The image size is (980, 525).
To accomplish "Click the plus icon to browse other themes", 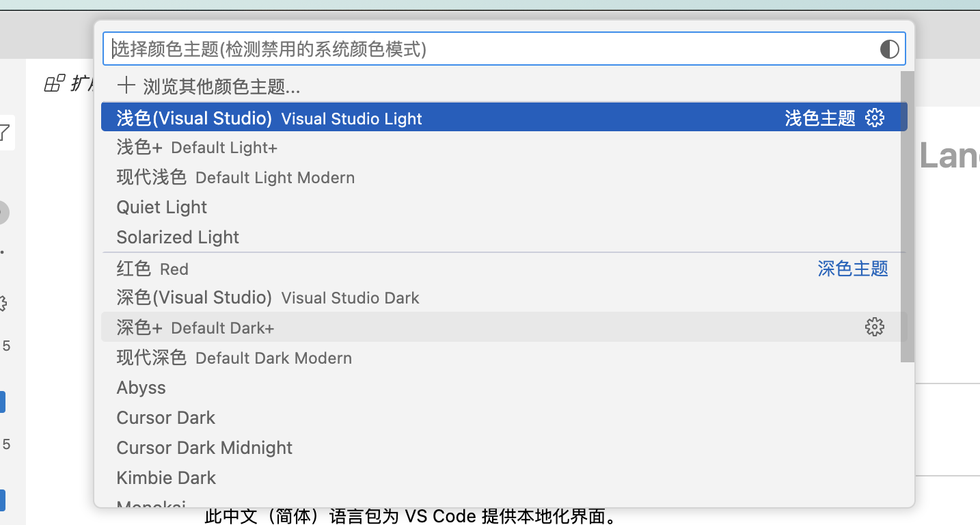I will tap(126, 86).
